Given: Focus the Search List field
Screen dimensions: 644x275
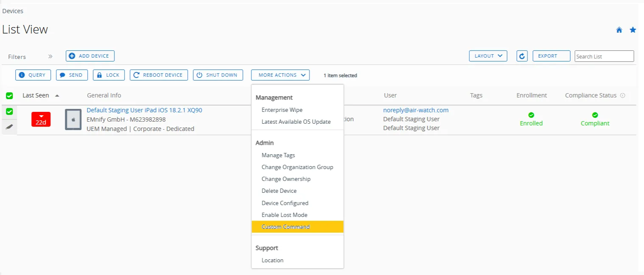Looking at the screenshot, I should pyautogui.click(x=604, y=56).
